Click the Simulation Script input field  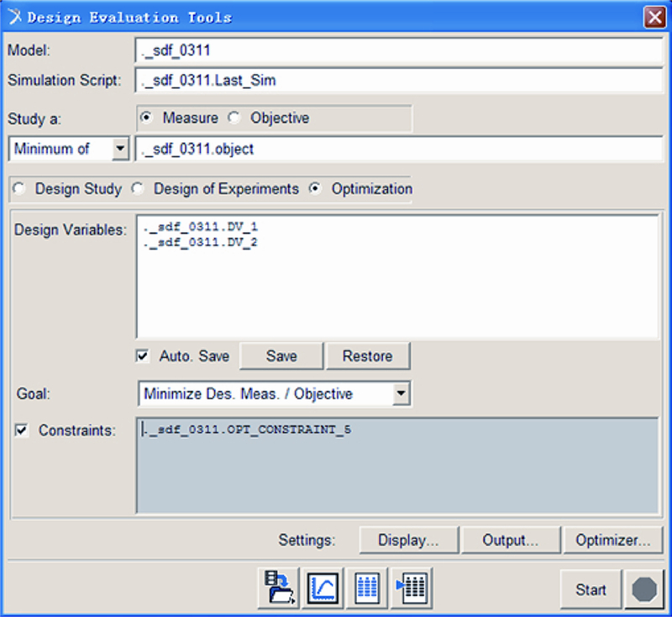click(x=398, y=82)
